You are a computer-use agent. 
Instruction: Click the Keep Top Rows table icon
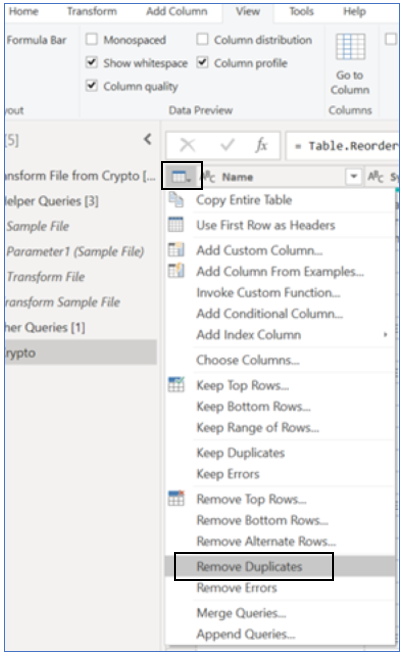click(176, 384)
